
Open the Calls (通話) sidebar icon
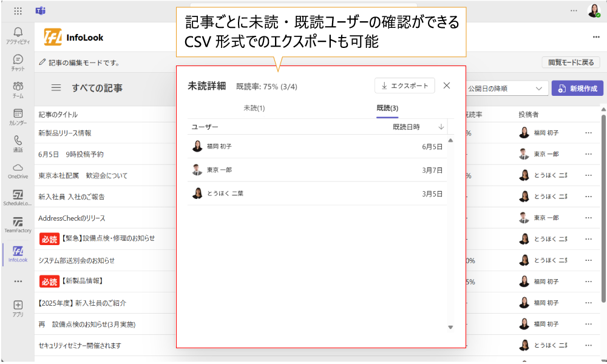click(18, 143)
